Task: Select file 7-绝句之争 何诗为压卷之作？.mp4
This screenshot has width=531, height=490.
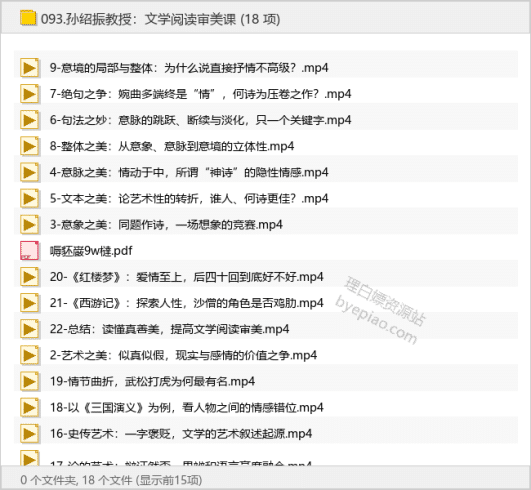Action: coord(200,94)
